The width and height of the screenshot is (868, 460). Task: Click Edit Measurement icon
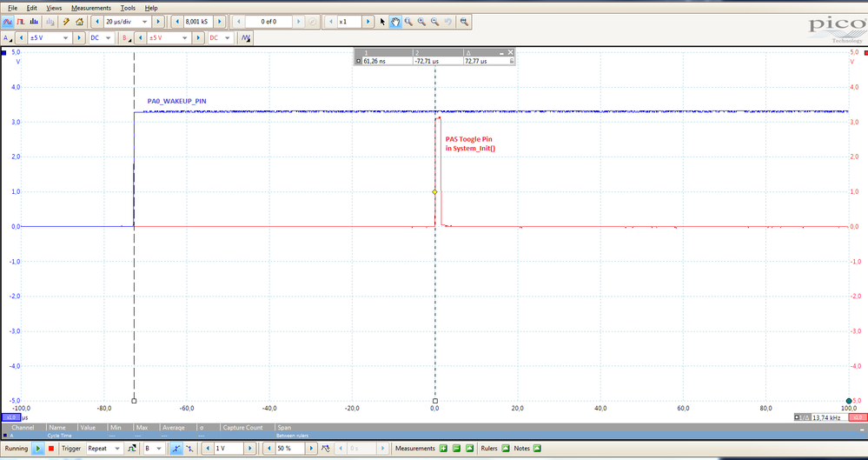[469, 449]
